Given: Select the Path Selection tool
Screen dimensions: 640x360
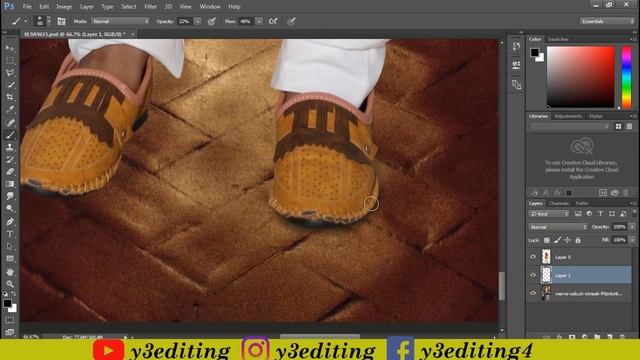Looking at the screenshot, I should point(10,246).
